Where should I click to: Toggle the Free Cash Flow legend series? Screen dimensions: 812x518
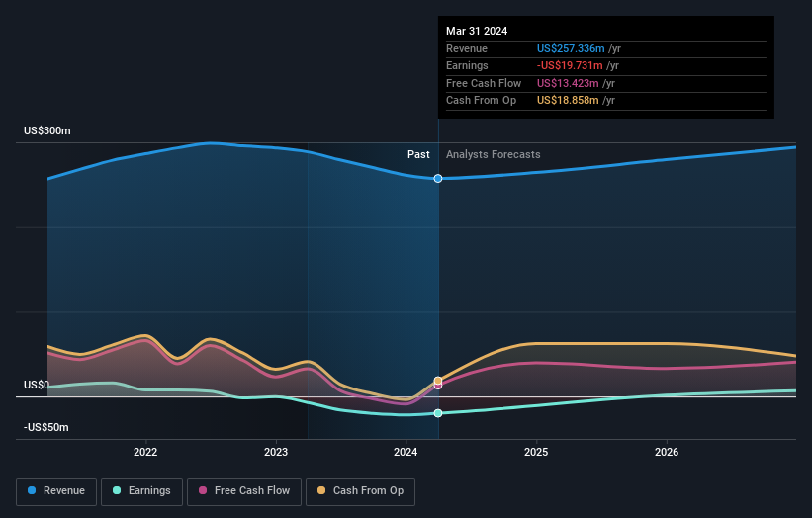(x=244, y=491)
